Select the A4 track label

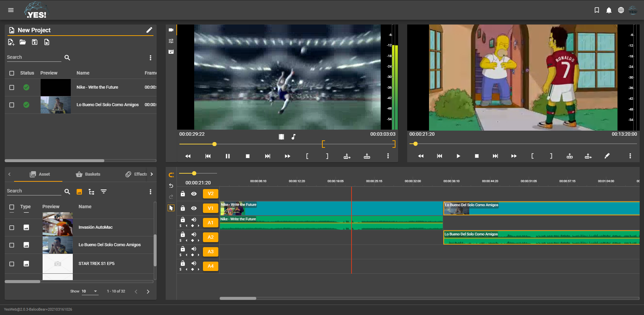coord(211,266)
